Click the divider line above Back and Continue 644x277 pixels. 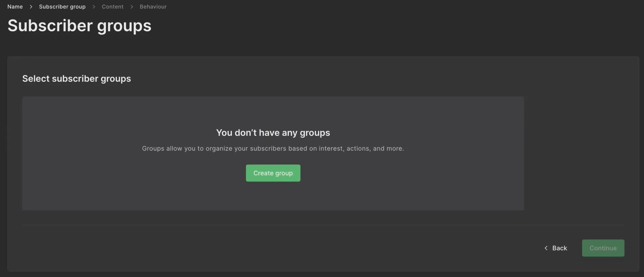pos(323,225)
